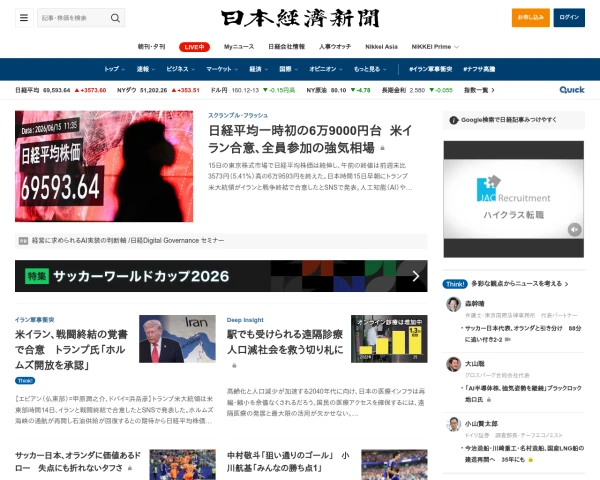Click the PR icon beside the seminar notice

point(23,241)
